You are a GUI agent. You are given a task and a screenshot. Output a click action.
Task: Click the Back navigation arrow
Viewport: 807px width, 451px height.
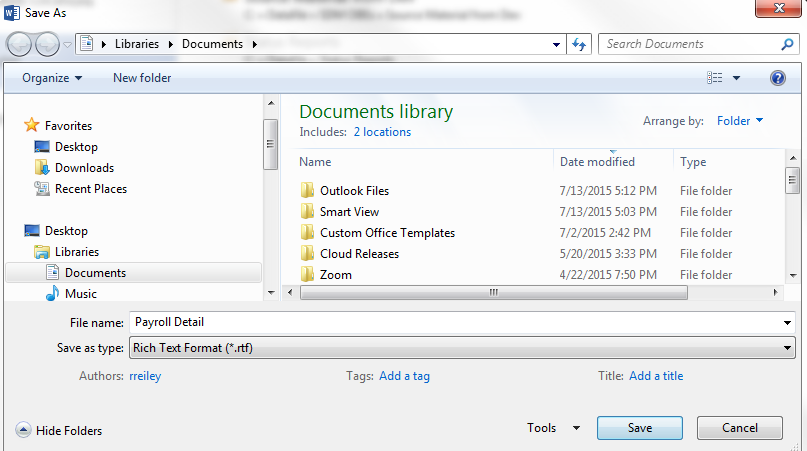pos(21,44)
